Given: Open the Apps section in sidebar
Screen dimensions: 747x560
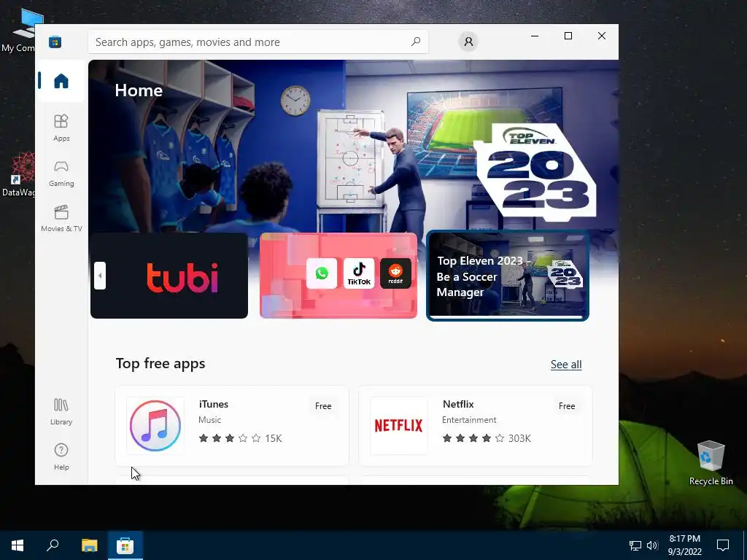Looking at the screenshot, I should click(61, 128).
